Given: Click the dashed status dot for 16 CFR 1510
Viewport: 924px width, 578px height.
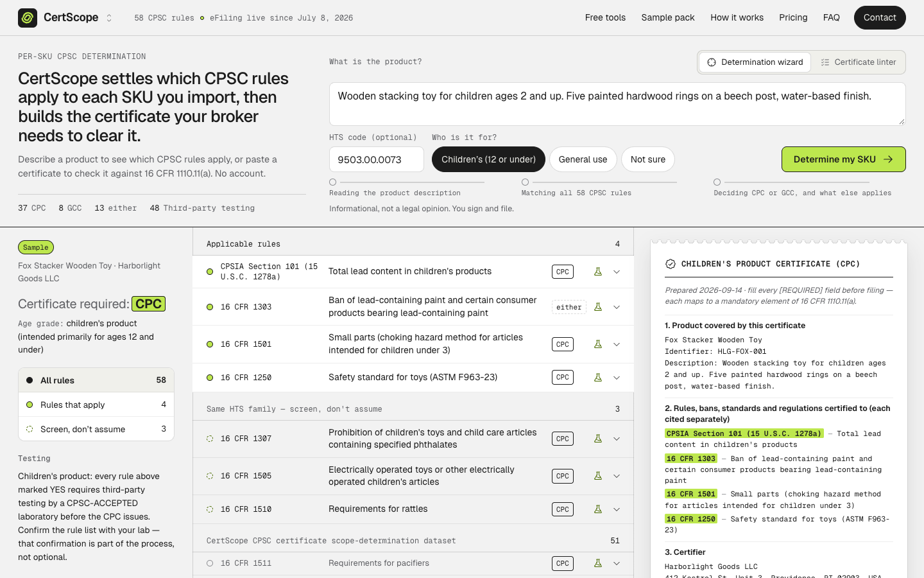Looking at the screenshot, I should [x=210, y=509].
